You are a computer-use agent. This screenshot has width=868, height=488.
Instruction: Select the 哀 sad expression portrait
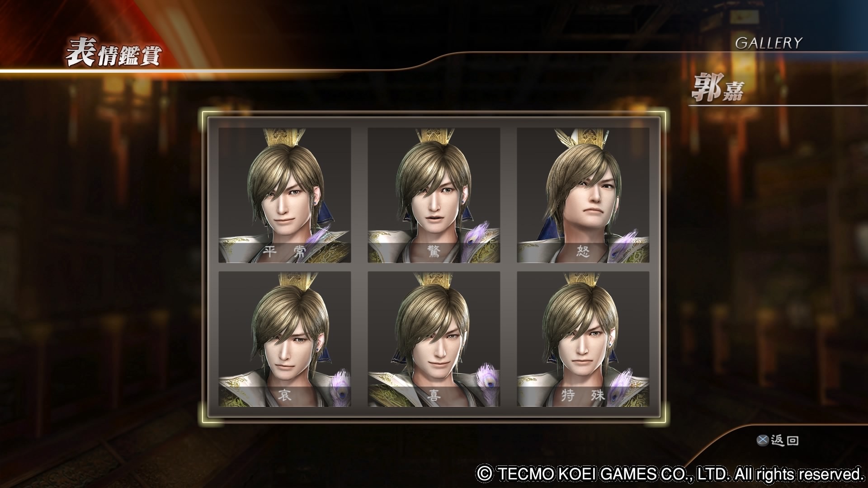tap(285, 339)
